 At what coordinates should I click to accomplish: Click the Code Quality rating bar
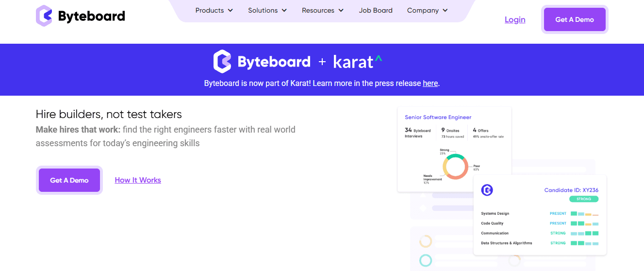click(x=584, y=223)
